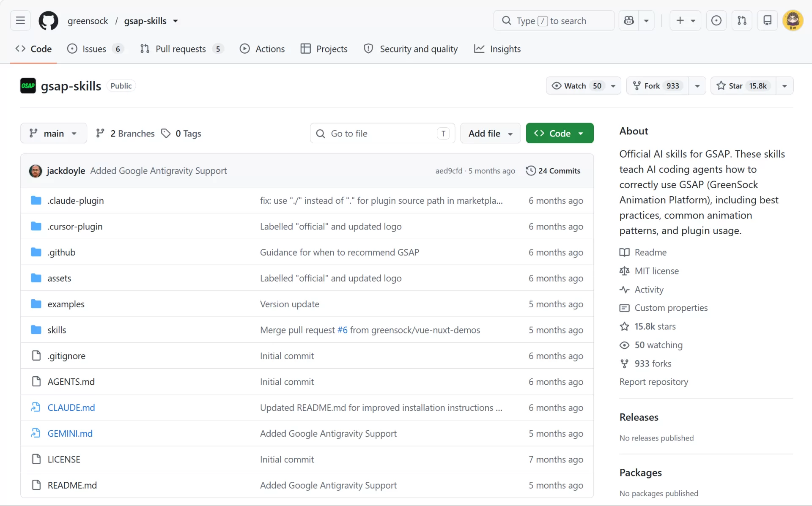Fork the repository
This screenshot has height=506, width=812.
[657, 86]
